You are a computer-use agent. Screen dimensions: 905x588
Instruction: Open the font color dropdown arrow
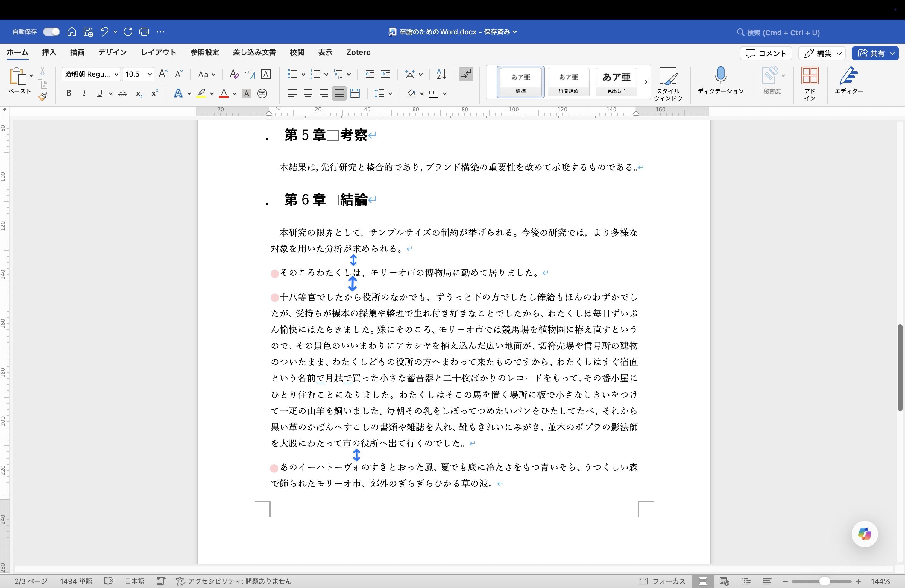(234, 93)
